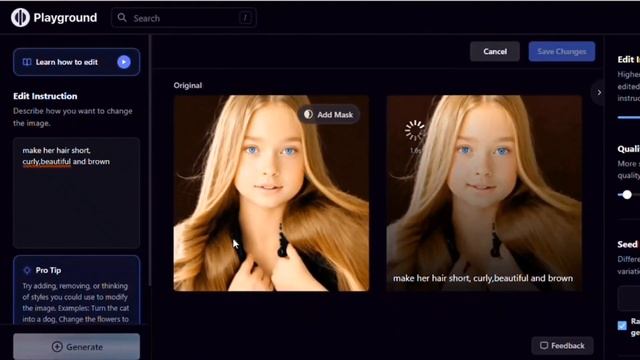Viewport: 640px width, 360px height.
Task: Play the Learn how to edit video
Action: pyautogui.click(x=124, y=62)
